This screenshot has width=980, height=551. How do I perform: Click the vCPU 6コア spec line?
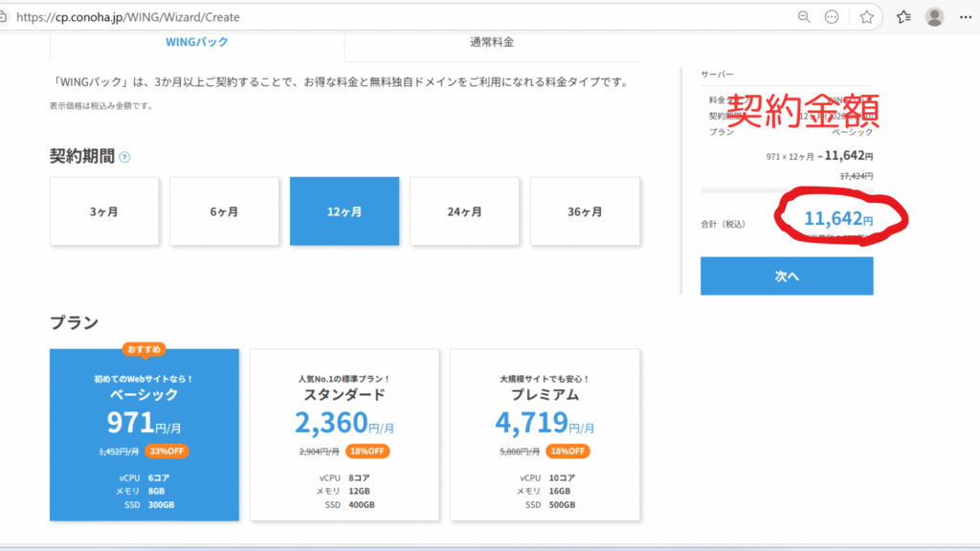pos(145,478)
